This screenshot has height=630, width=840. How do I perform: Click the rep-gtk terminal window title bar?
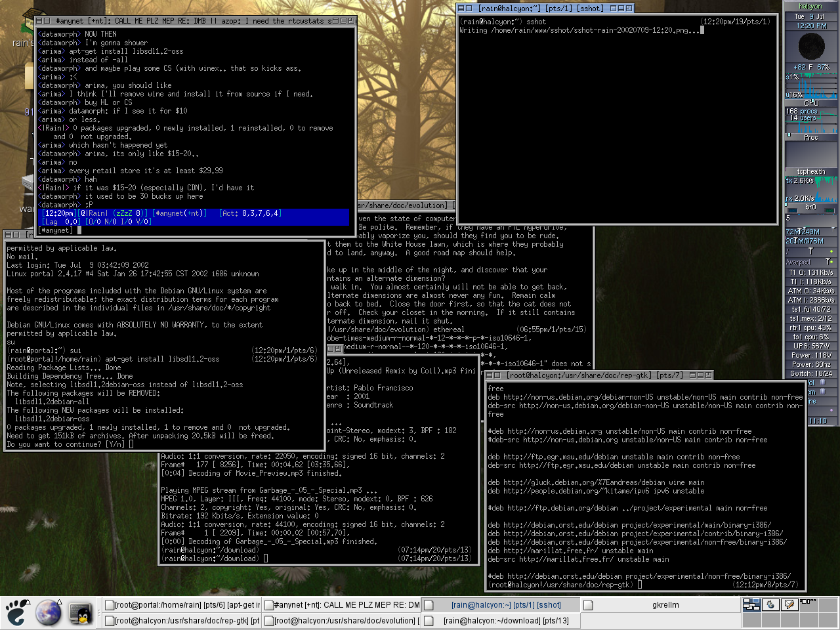coord(599,375)
